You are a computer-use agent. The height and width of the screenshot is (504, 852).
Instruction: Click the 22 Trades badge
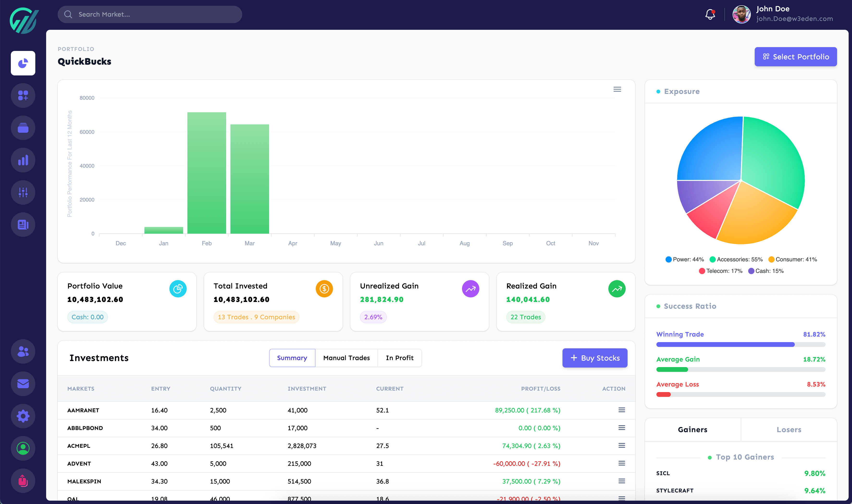click(x=525, y=317)
